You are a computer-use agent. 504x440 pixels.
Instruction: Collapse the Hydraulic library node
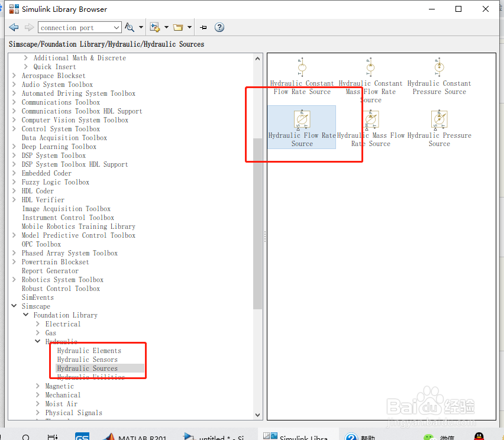38,341
